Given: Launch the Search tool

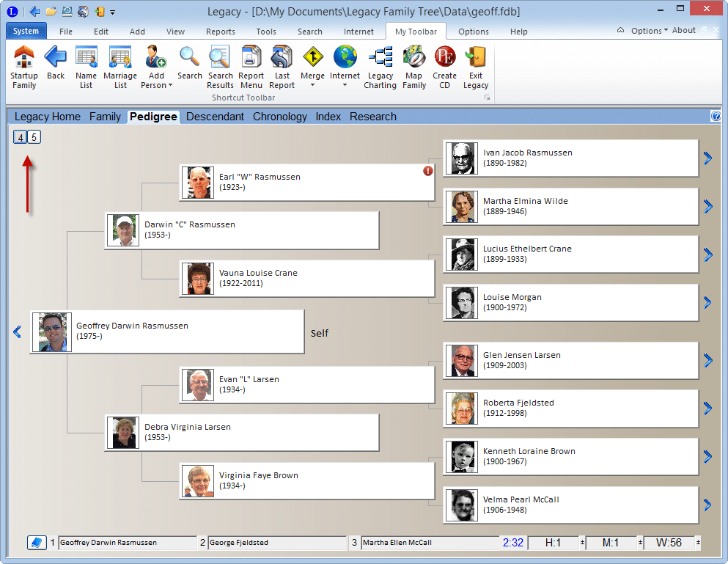Looking at the screenshot, I should coord(189,62).
